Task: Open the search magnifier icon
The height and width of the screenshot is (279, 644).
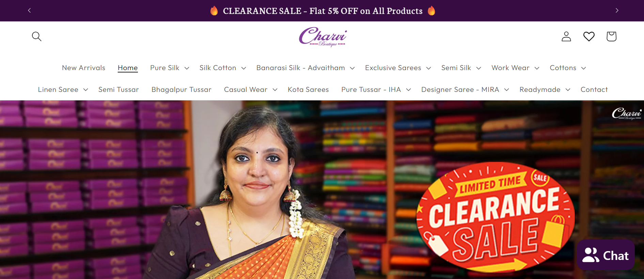Action: (36, 36)
